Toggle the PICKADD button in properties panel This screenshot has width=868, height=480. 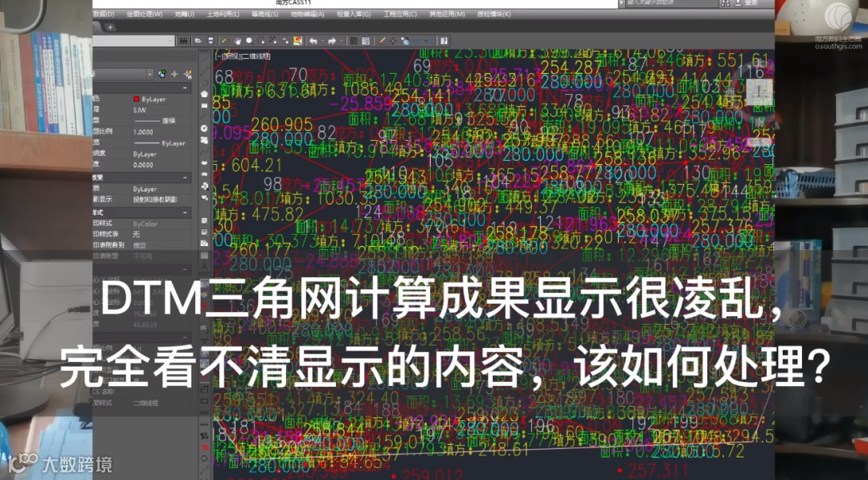[x=162, y=74]
